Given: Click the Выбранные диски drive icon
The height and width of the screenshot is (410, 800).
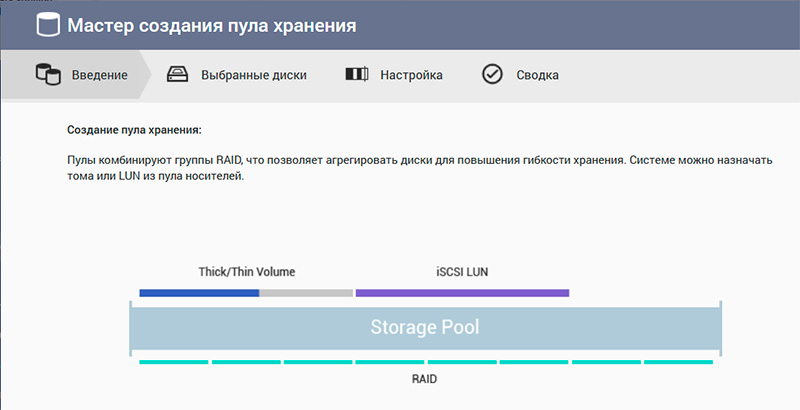Looking at the screenshot, I should click(176, 75).
